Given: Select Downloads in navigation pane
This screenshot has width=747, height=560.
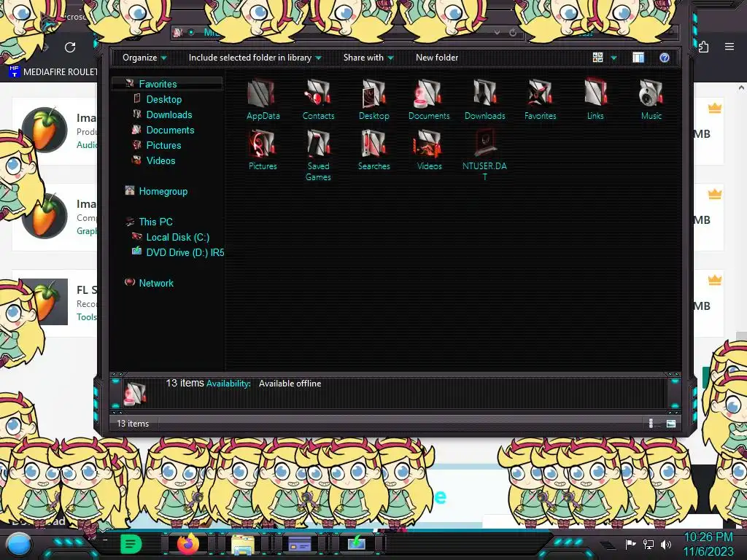Looking at the screenshot, I should coord(169,114).
